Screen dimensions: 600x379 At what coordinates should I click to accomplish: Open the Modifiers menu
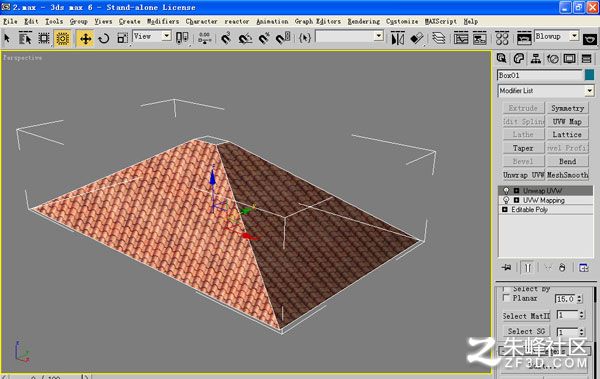point(163,21)
